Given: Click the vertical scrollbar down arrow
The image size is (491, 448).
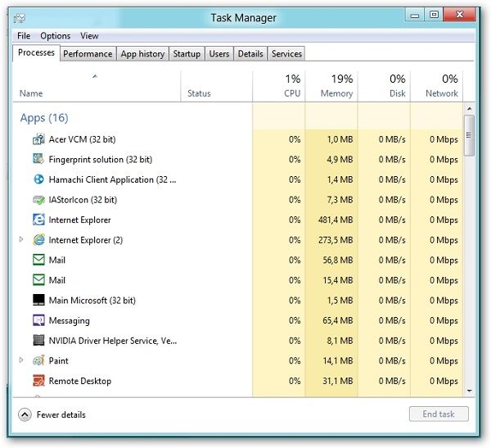Looking at the screenshot, I should (469, 391).
